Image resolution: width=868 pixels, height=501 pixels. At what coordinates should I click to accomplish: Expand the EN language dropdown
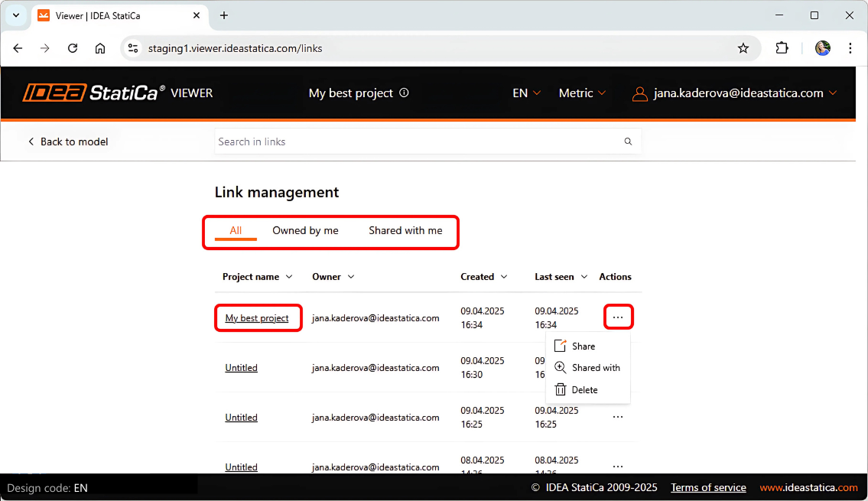(x=526, y=93)
